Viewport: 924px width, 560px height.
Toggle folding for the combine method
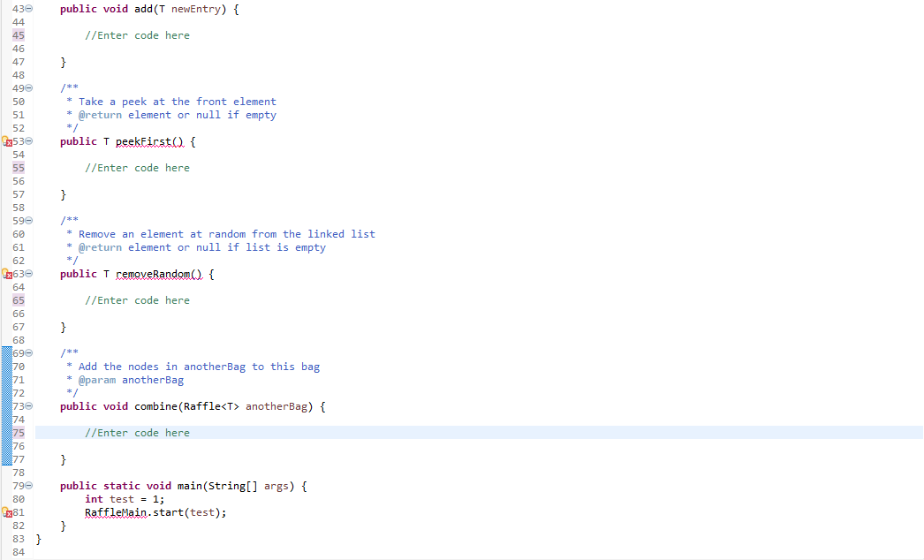(x=27, y=406)
